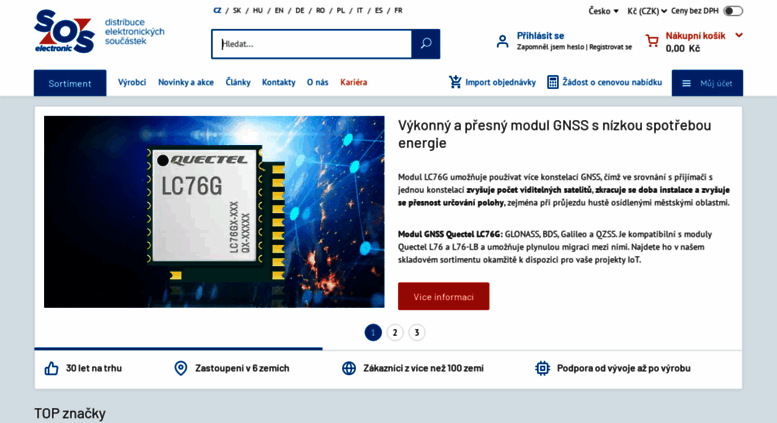Switch language to PL
777x423 pixels.
pos(340,10)
